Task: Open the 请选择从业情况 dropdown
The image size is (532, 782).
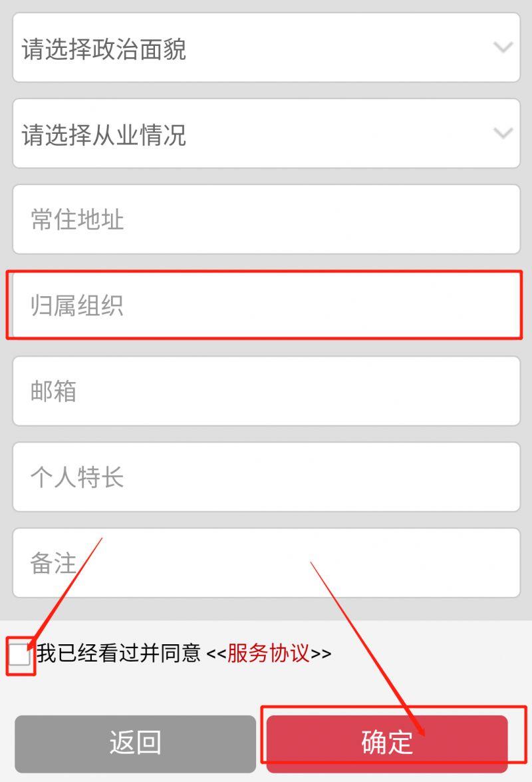Action: pos(266,134)
